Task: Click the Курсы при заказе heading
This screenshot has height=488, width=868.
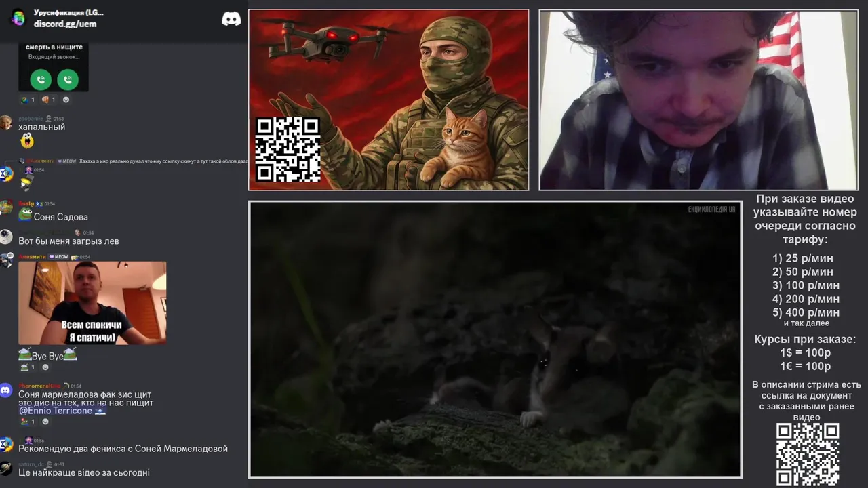Action: click(x=805, y=339)
